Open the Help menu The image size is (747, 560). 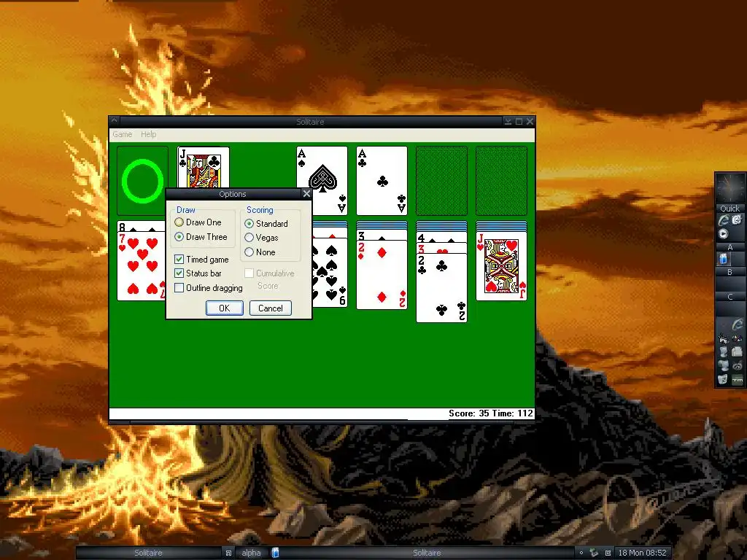click(148, 134)
